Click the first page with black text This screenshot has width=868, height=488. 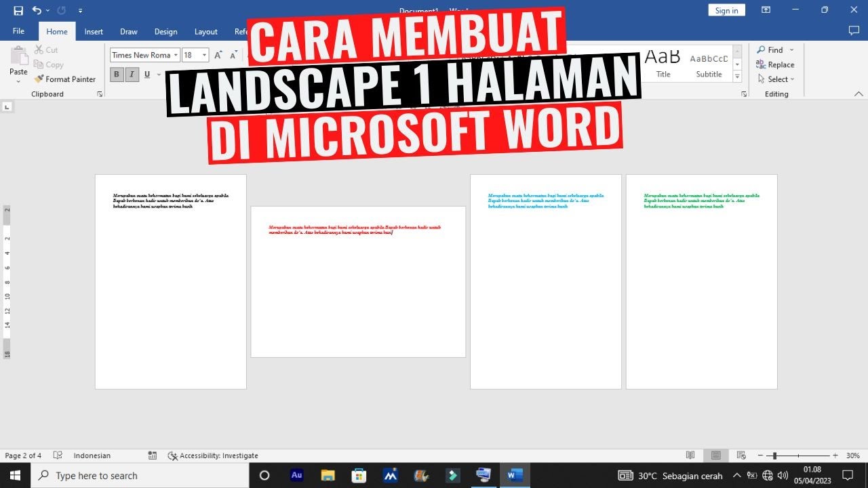coord(170,282)
